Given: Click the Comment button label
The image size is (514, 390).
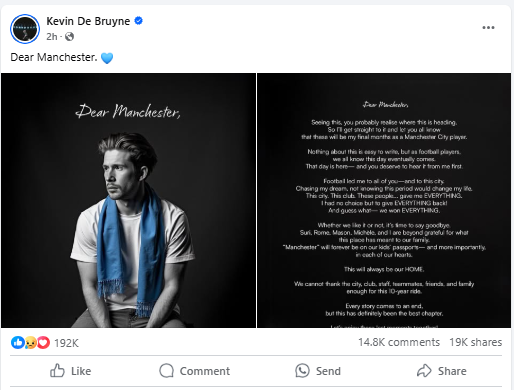Looking at the screenshot, I should coord(205,371).
